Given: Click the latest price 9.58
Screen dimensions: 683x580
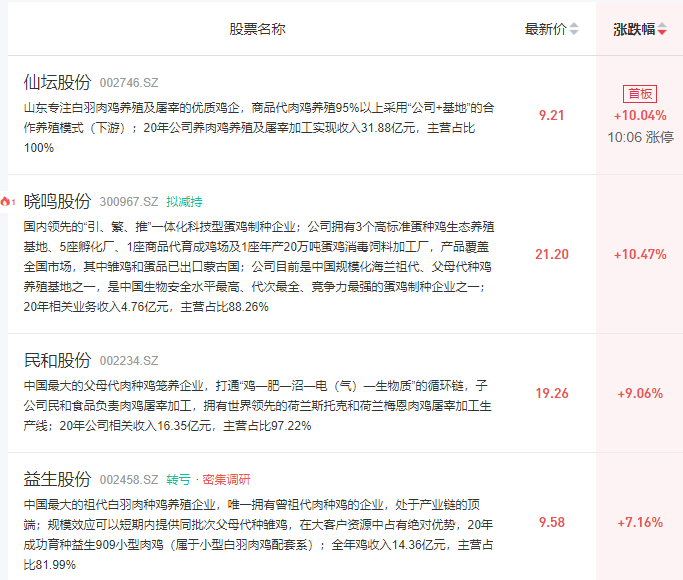Looking at the screenshot, I should 552,522.
